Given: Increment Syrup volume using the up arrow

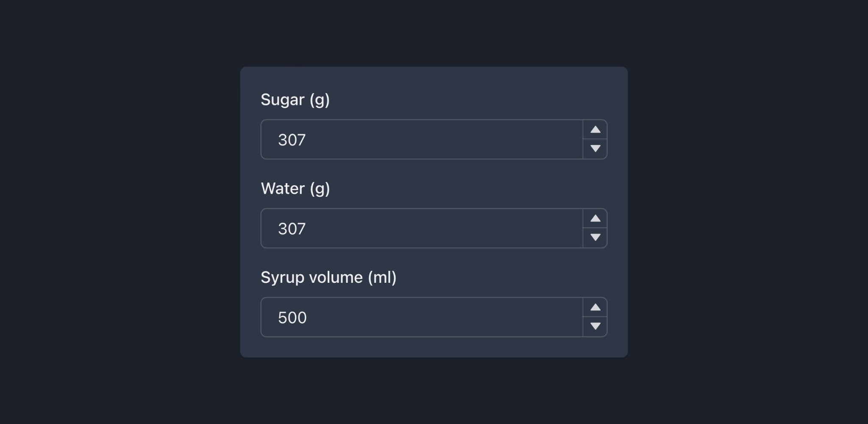Looking at the screenshot, I should [x=595, y=307].
